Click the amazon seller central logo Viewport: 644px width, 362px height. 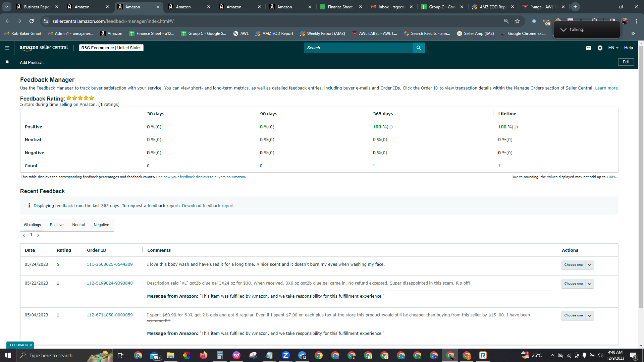click(44, 48)
